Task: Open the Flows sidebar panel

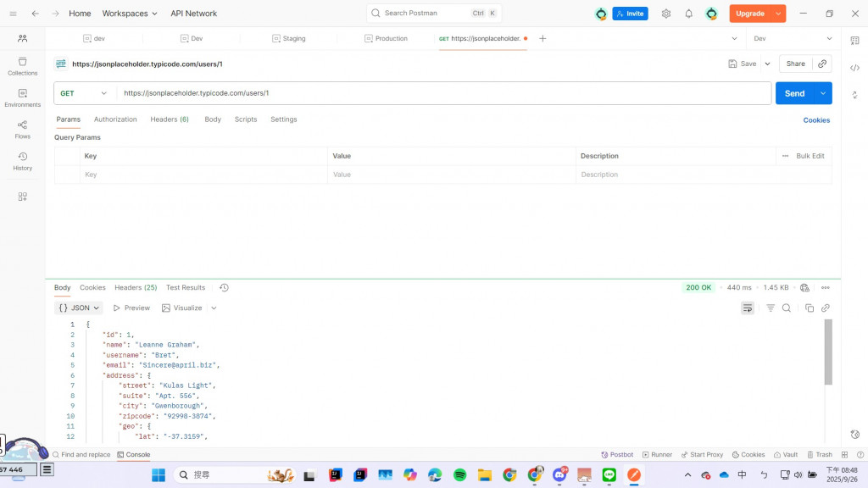Action: (22, 130)
